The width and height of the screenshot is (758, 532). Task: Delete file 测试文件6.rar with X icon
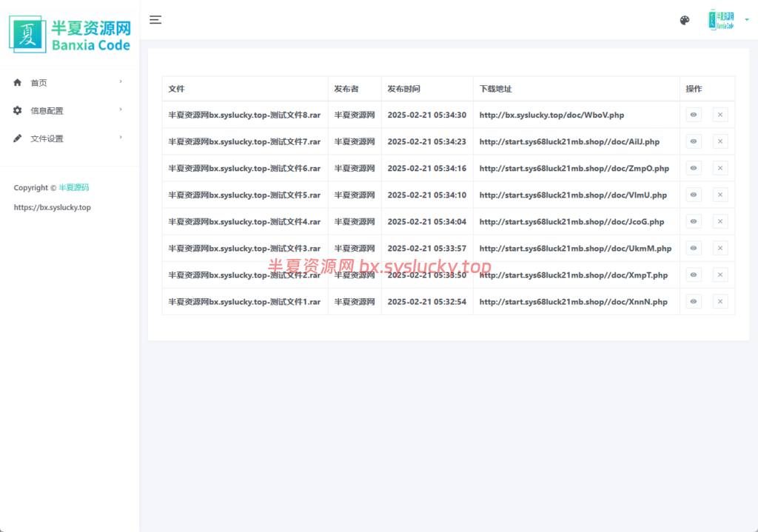720,168
